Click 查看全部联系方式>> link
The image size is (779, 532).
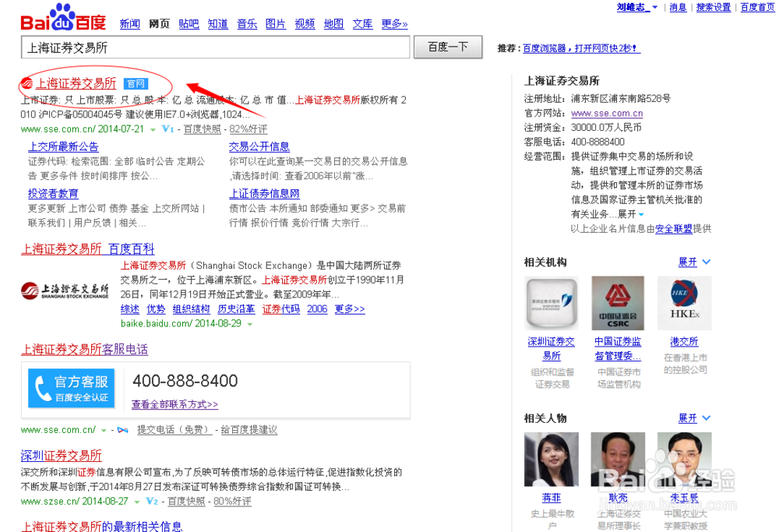[x=174, y=404]
